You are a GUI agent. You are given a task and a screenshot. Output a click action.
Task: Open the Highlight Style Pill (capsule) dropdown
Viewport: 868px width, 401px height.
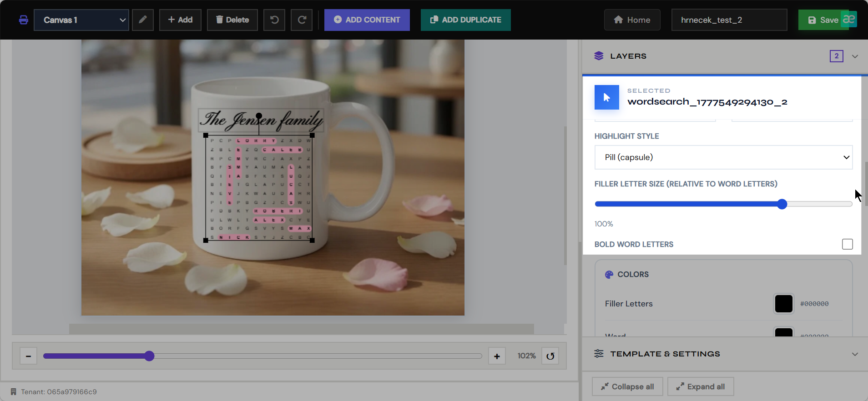(x=723, y=157)
